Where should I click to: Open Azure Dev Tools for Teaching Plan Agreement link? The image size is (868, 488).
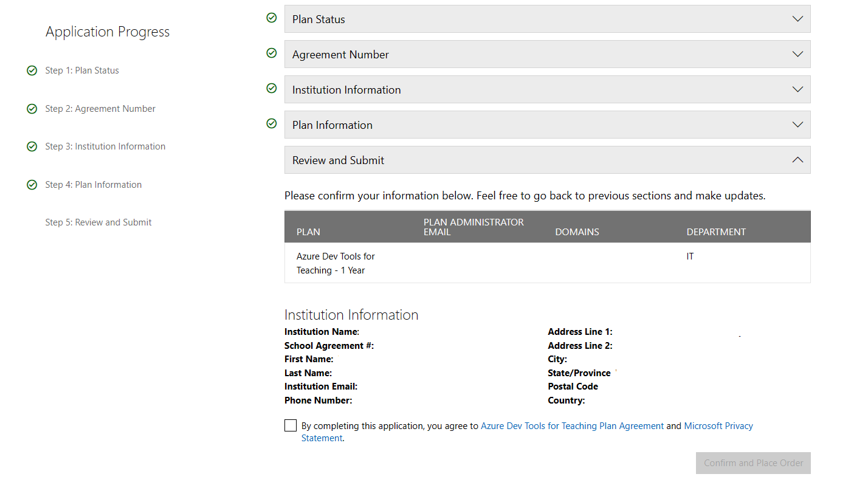point(572,426)
